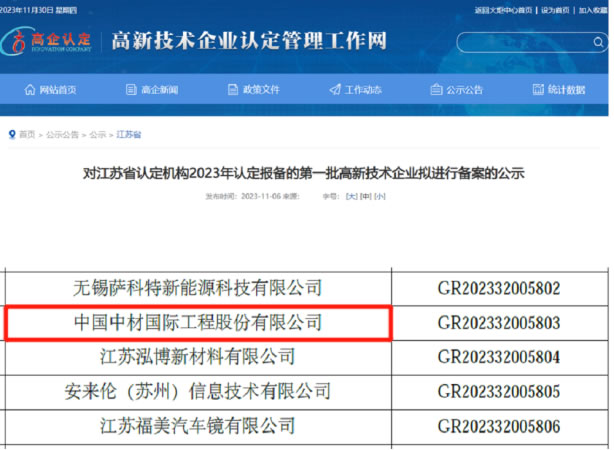The image size is (614, 450).
Task: Go to 首页 in the breadcrumb
Action: click(x=26, y=134)
